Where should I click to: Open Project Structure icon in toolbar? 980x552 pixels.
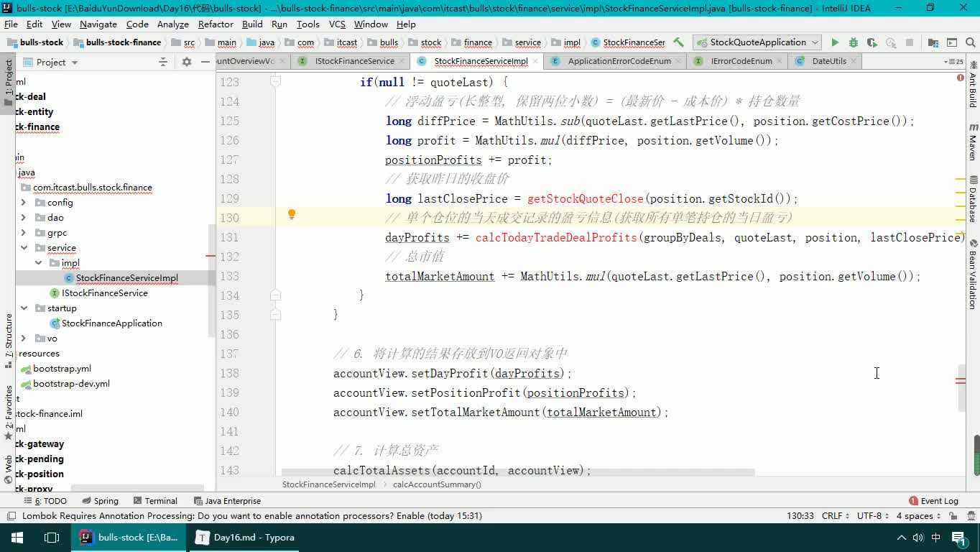pyautogui.click(x=933, y=42)
